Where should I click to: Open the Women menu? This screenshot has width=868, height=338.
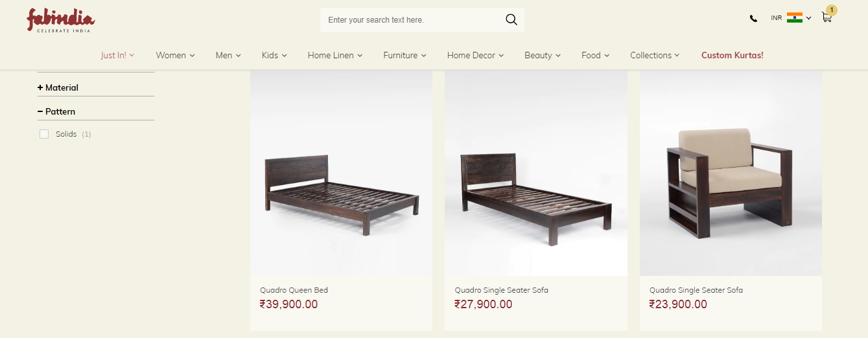coord(175,55)
